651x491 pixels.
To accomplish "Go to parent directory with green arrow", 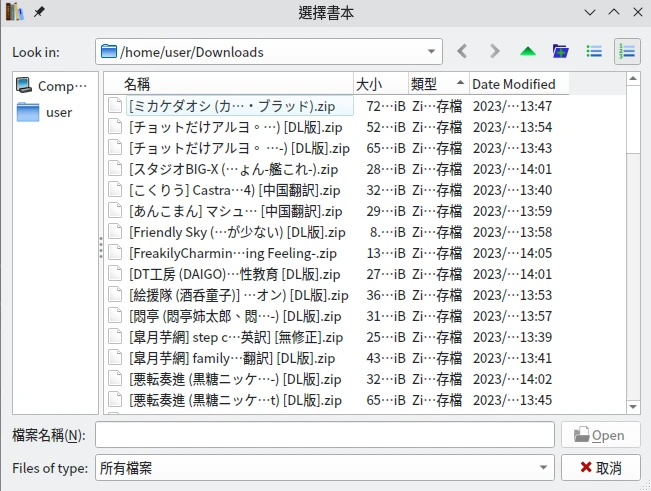I will 527,51.
